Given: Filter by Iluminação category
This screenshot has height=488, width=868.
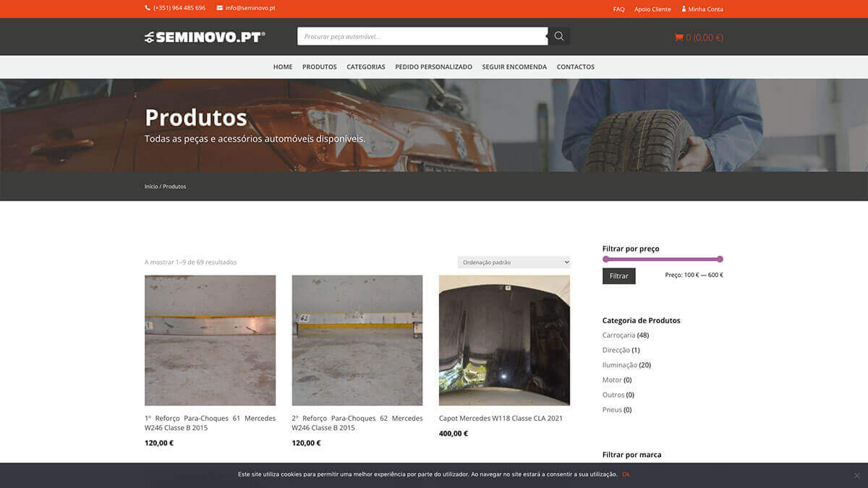Looking at the screenshot, I should point(620,365).
